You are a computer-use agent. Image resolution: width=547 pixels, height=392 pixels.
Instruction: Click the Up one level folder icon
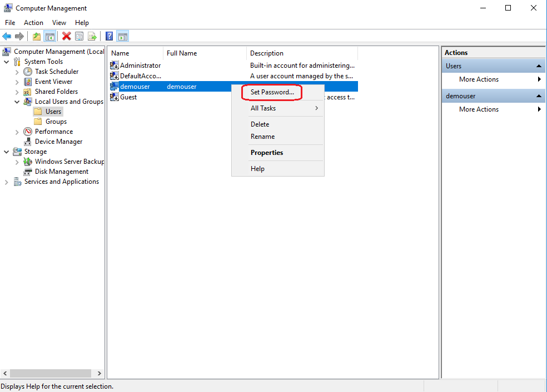pos(37,36)
